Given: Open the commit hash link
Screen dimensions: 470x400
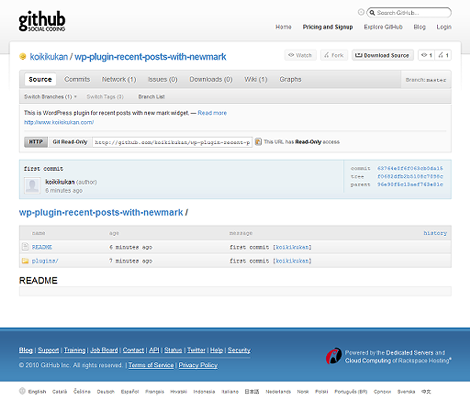Looking at the screenshot, I should point(410,168).
